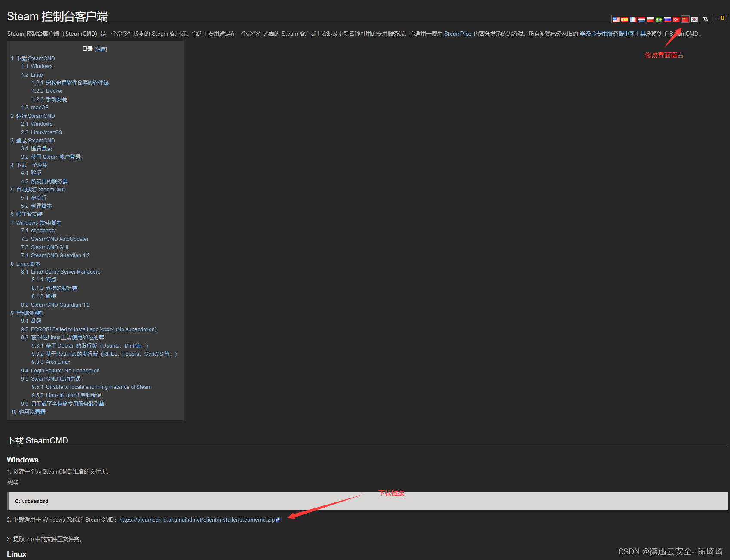Screen dimensions: 730x560
Task: Jump to contents entry 6 跨平台安装
Action: pos(27,214)
